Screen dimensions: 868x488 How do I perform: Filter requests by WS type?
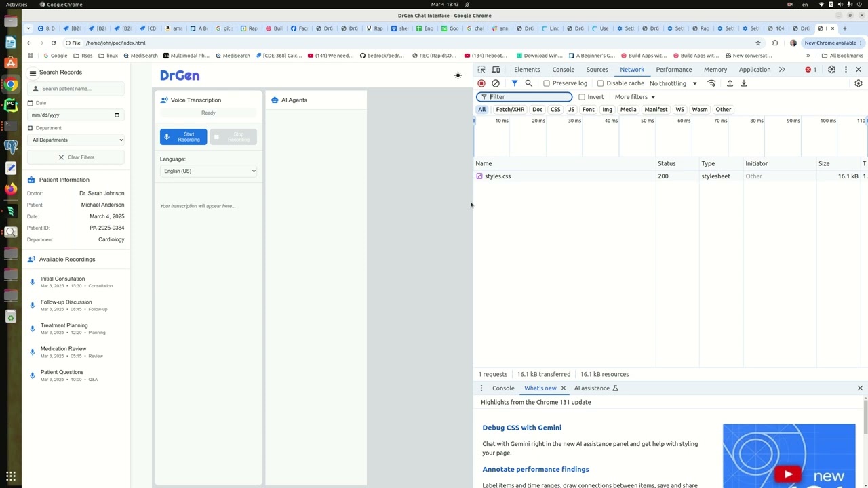[679, 109]
